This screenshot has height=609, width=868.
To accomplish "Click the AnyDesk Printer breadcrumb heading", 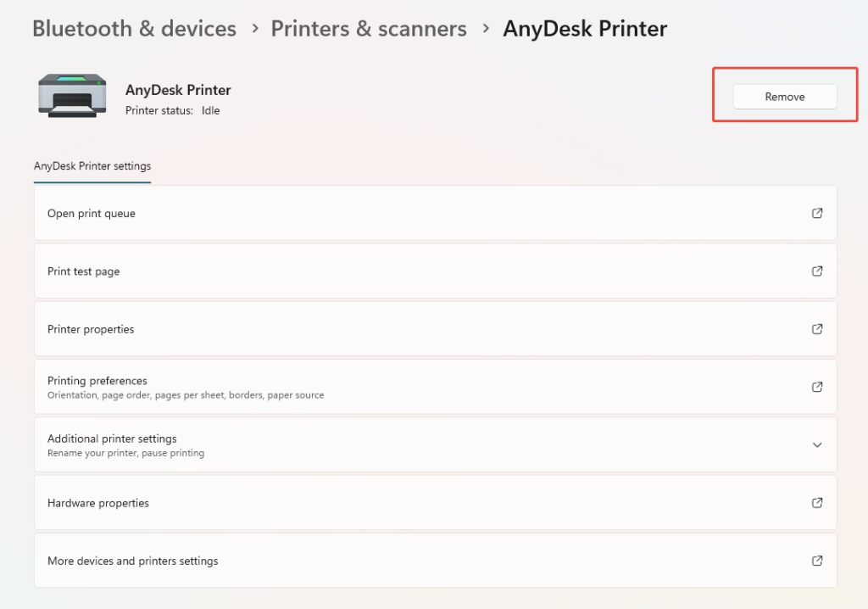I will click(x=584, y=28).
